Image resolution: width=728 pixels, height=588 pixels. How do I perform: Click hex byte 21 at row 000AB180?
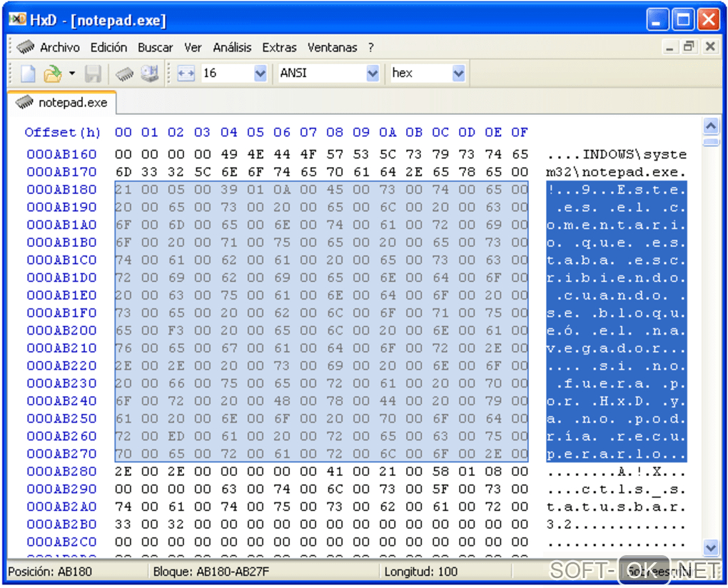tap(123, 189)
